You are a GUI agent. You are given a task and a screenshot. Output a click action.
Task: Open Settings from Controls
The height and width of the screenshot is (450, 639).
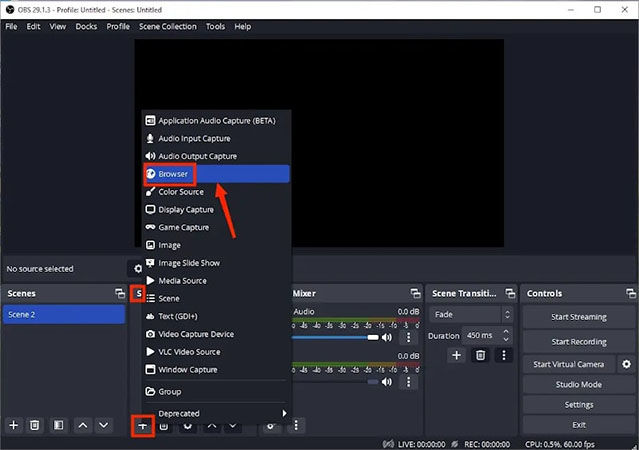(x=579, y=405)
